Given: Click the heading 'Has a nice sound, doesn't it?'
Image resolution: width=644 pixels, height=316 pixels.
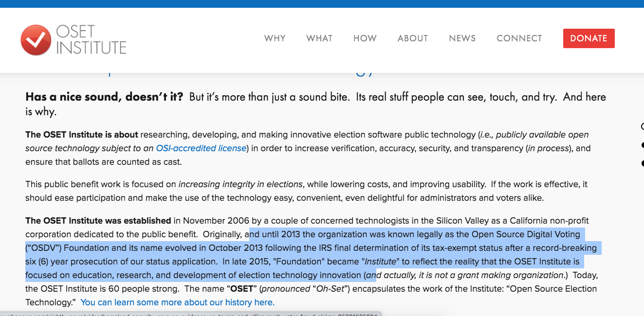Looking at the screenshot, I should pyautogui.click(x=104, y=97).
